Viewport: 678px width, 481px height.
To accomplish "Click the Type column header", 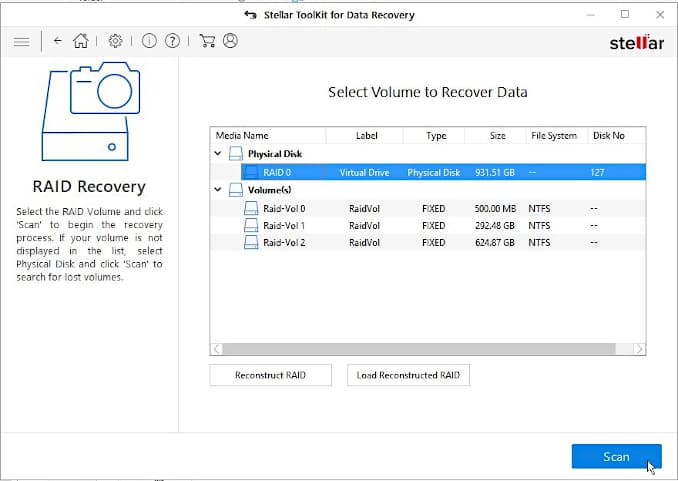I will 434,135.
